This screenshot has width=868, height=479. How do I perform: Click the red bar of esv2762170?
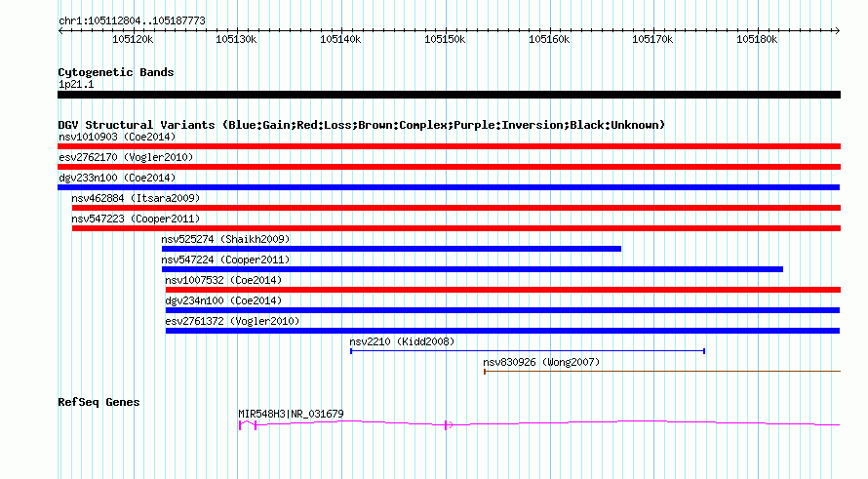click(x=449, y=167)
